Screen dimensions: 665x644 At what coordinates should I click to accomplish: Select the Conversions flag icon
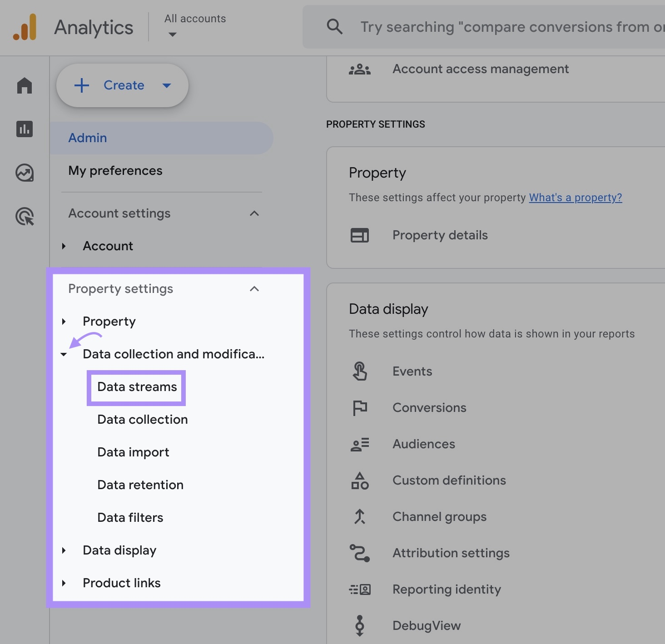point(359,407)
